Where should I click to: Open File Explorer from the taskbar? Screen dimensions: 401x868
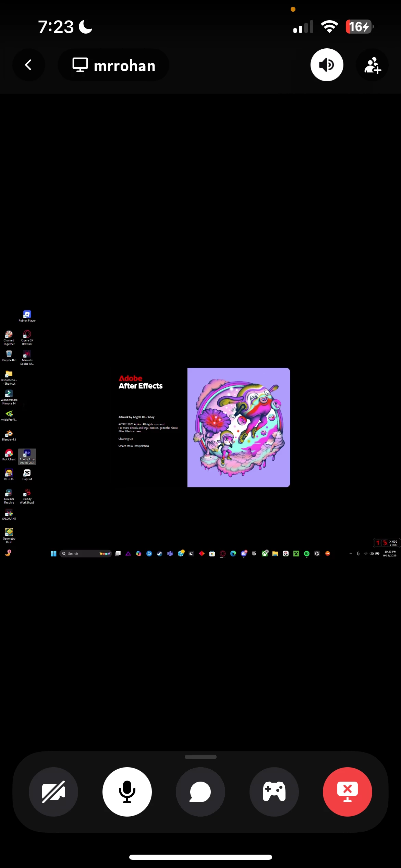coord(275,554)
